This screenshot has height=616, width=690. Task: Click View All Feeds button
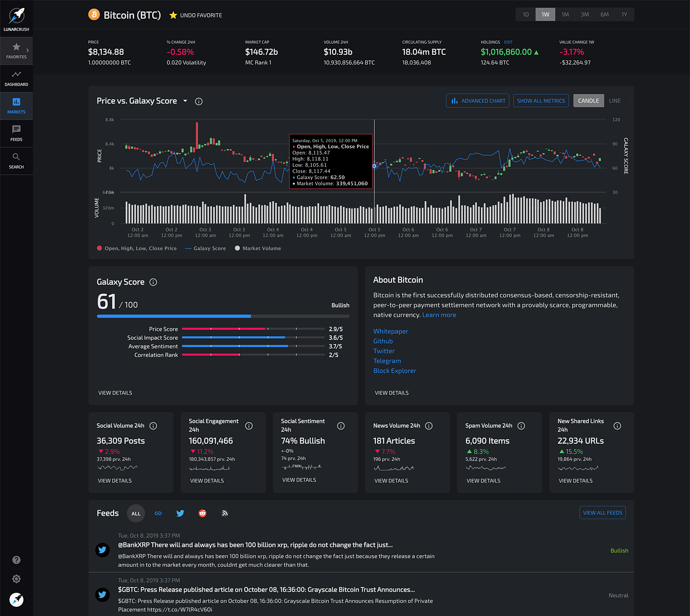click(603, 512)
